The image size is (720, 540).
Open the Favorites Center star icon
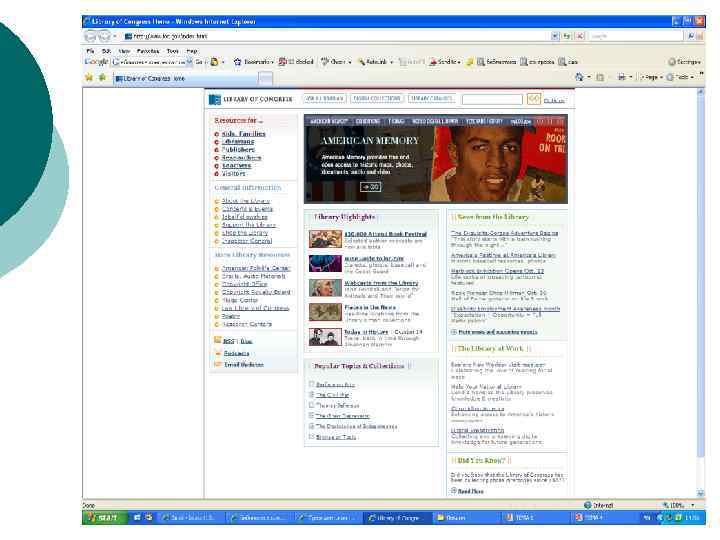[89, 78]
